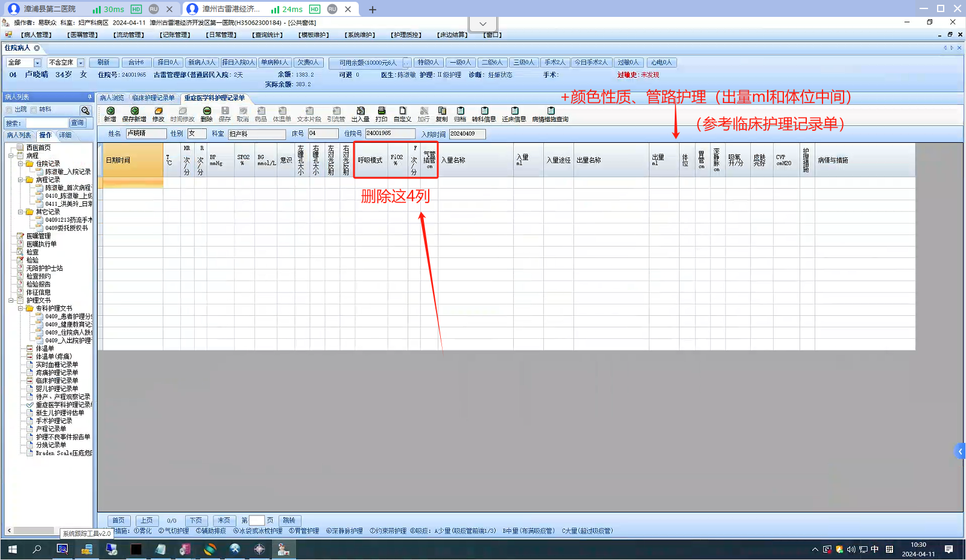Switch to the 病人列表 tab

[x=19, y=135]
